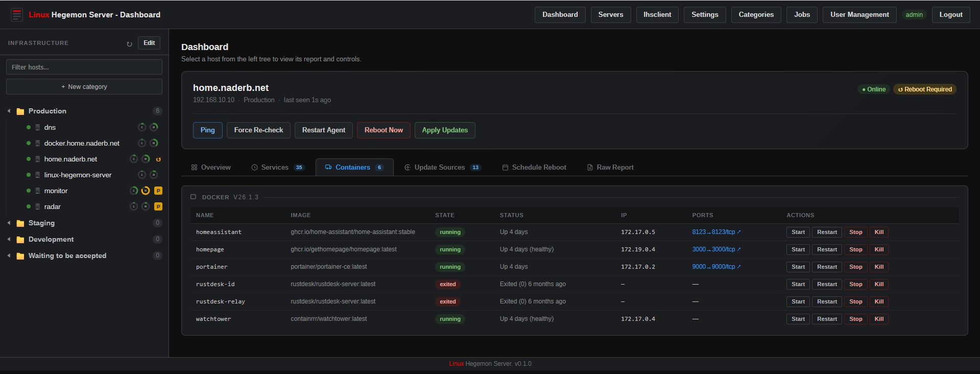Click the CPU gauge for linux-hegemon-server
Image resolution: width=980 pixels, height=374 pixels.
click(x=142, y=175)
